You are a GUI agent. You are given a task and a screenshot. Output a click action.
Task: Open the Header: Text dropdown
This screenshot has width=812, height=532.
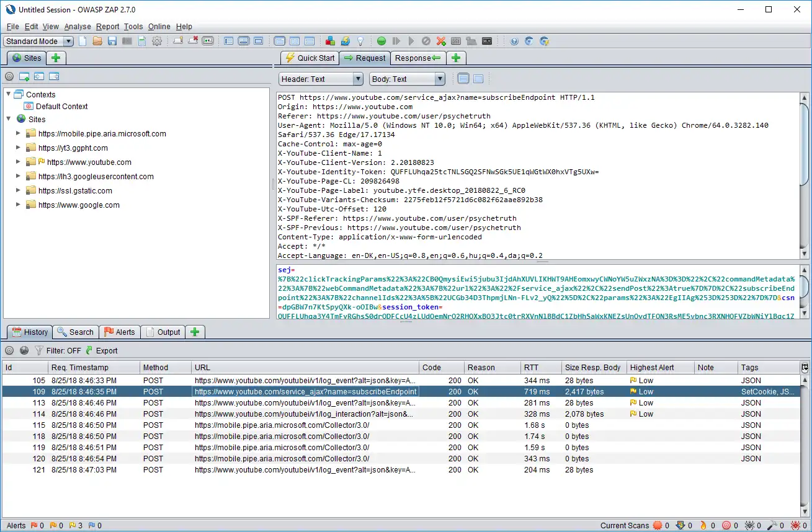coord(321,79)
